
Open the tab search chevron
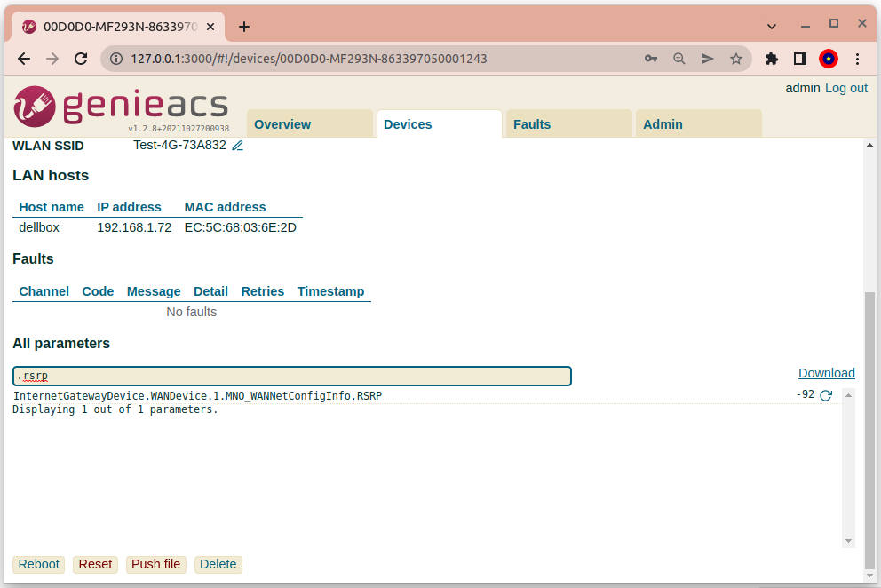[771, 23]
